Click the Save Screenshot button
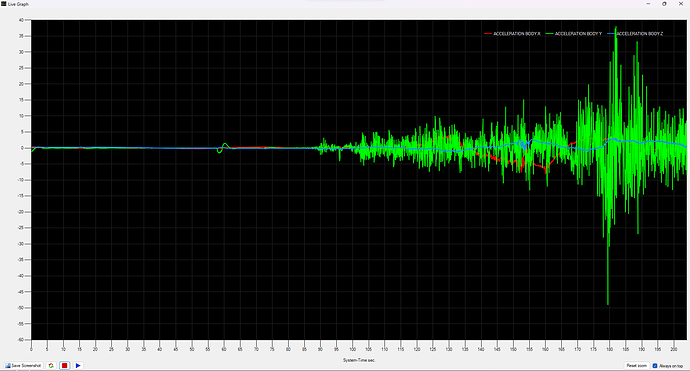The image size is (690, 371). [x=23, y=366]
